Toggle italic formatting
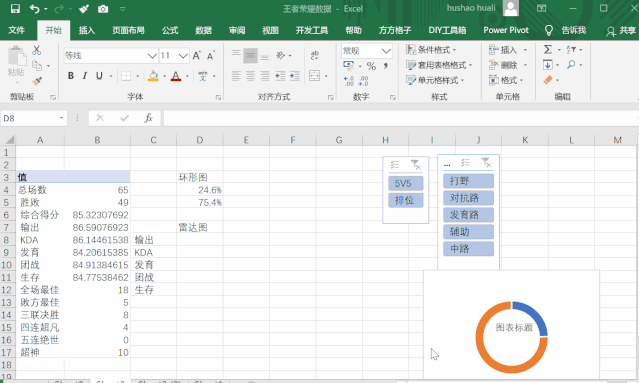 click(85, 75)
